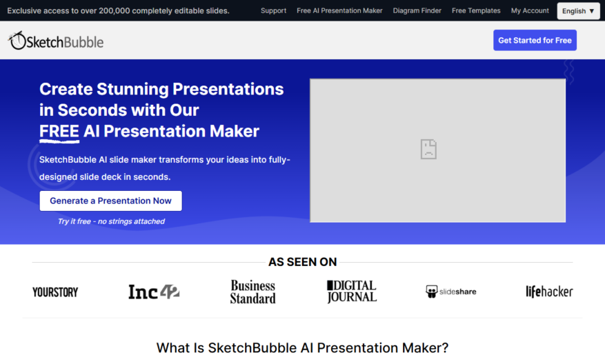This screenshot has height=364, width=605.
Task: Open the SlideShare logo
Action: pos(450,292)
